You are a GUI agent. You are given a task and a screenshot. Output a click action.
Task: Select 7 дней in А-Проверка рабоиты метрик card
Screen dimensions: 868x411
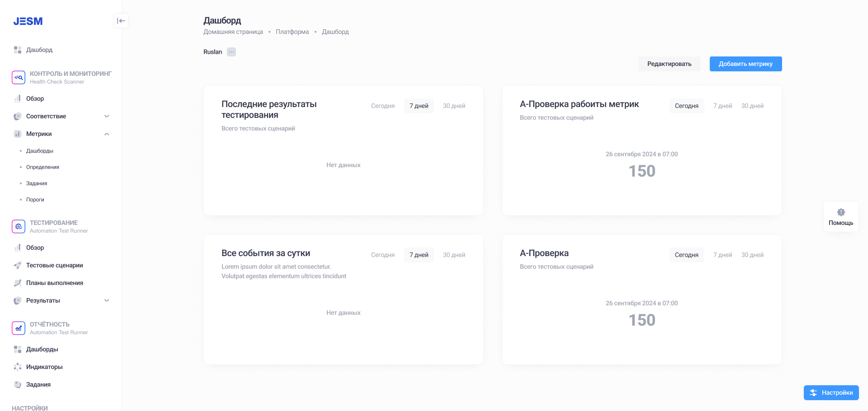(x=722, y=106)
